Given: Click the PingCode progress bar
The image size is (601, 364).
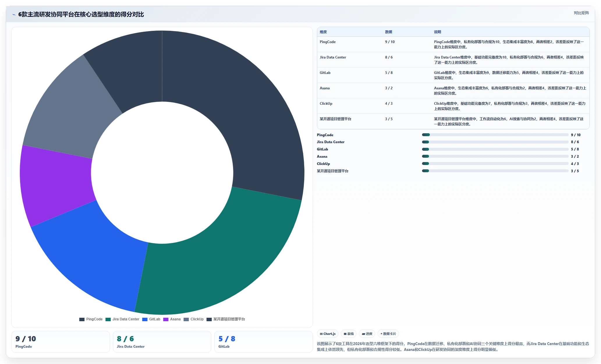Looking at the screenshot, I should [495, 135].
